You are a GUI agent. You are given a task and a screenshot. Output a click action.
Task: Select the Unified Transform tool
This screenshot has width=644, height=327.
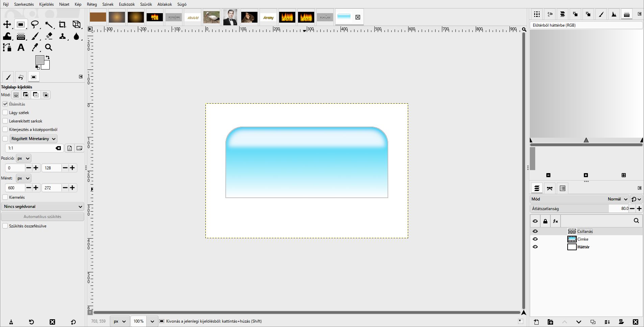pos(77,24)
